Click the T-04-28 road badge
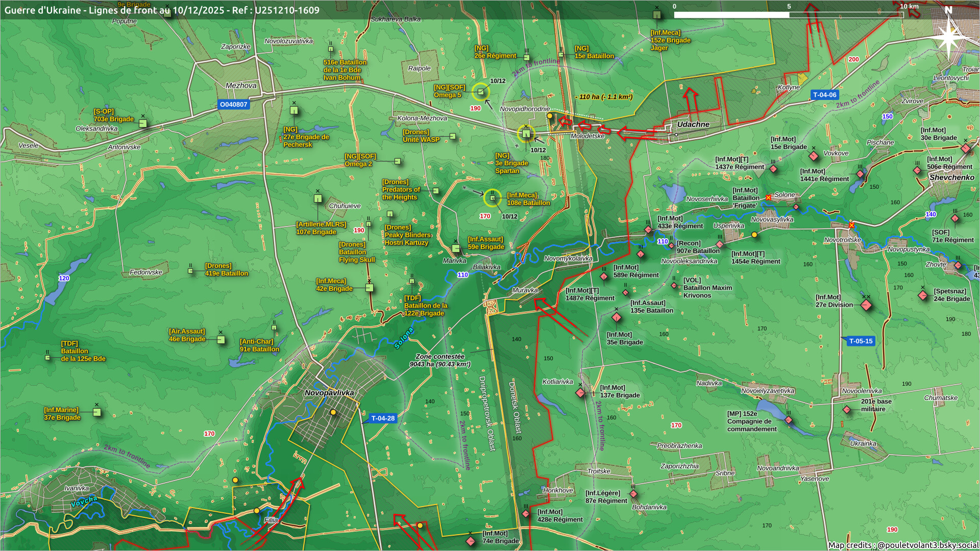The width and height of the screenshot is (980, 551). coord(382,418)
